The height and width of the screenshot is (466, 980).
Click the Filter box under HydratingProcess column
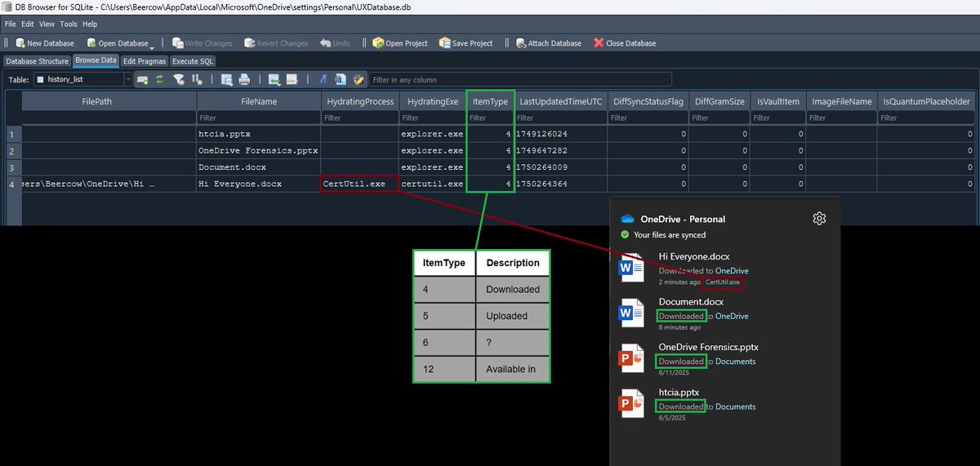click(360, 118)
